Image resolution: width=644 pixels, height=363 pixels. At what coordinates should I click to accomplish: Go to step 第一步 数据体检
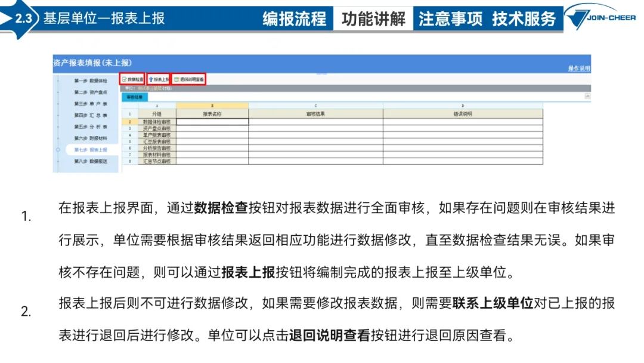(x=91, y=81)
